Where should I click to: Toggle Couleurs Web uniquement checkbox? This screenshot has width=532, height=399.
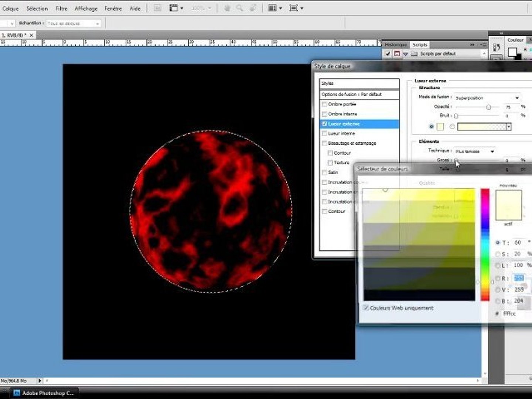[366, 308]
